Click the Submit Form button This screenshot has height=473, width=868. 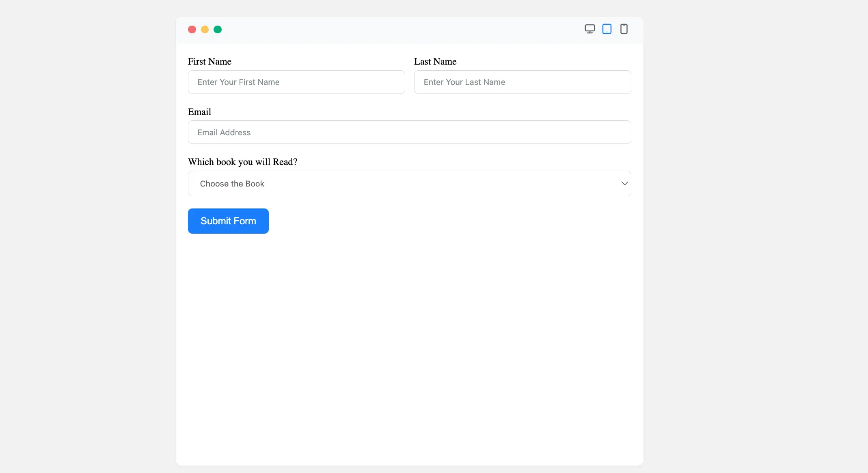[x=228, y=221]
